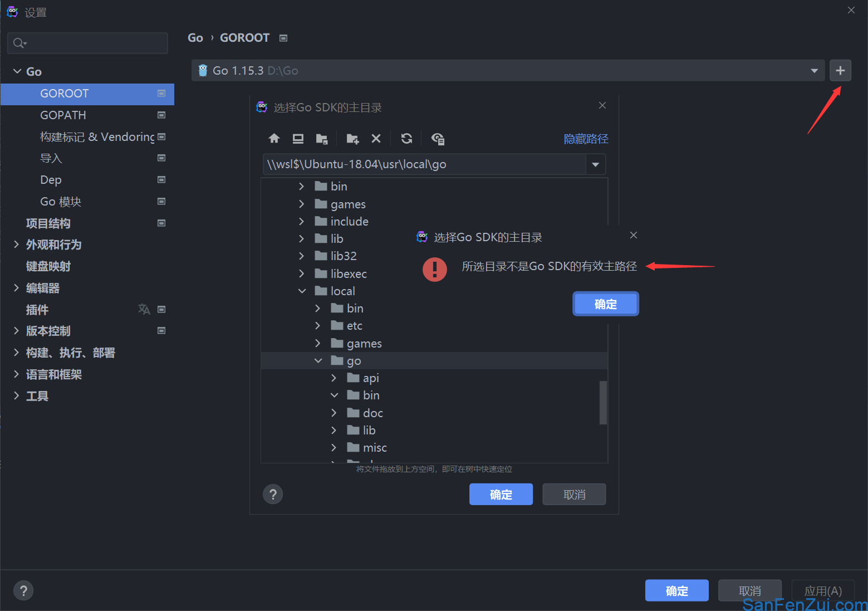The height and width of the screenshot is (611, 868).
Task: Click the refresh toolbar icon
Action: click(x=407, y=139)
